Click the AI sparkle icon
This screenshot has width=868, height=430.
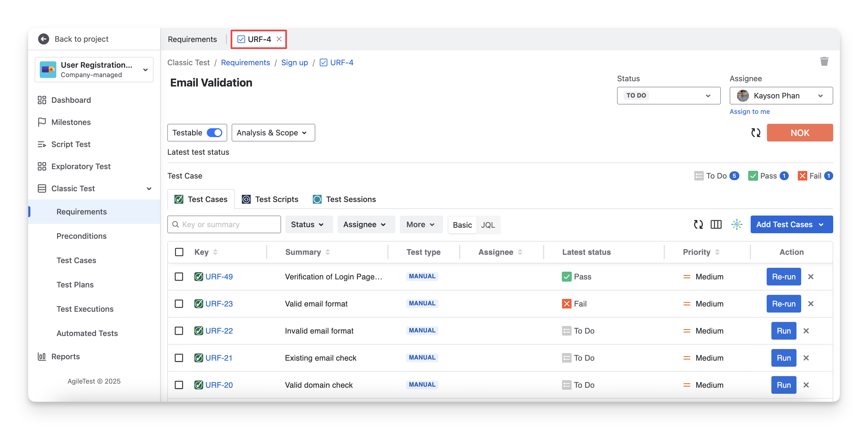coord(737,224)
